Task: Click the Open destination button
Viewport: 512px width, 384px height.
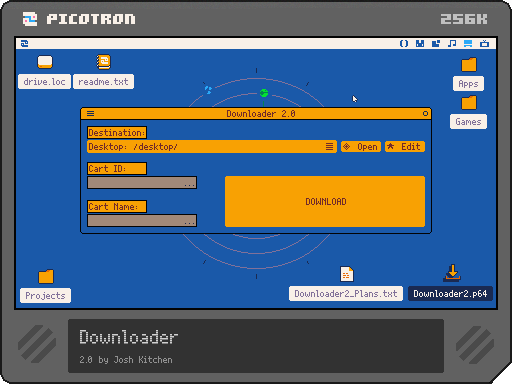Action: (361, 147)
